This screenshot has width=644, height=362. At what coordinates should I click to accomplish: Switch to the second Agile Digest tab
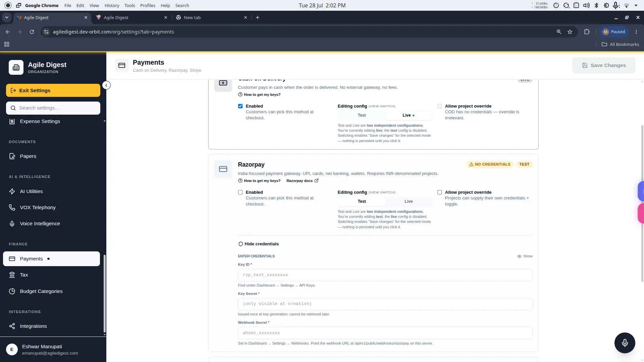click(132, 17)
